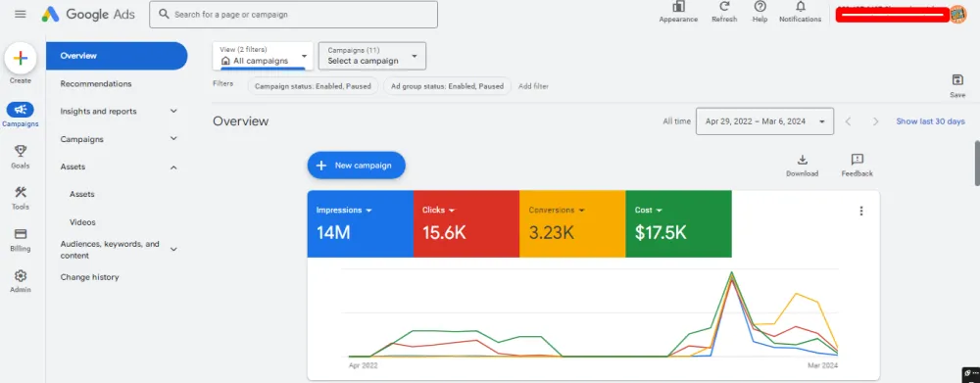980x383 pixels.
Task: Open the Tools section
Action: pos(20,198)
